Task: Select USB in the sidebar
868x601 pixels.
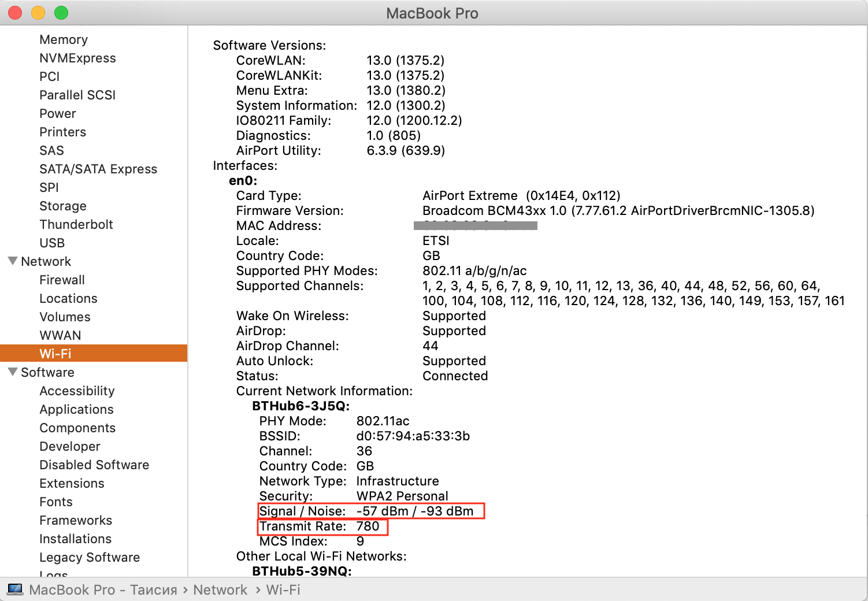Action: pos(52,243)
